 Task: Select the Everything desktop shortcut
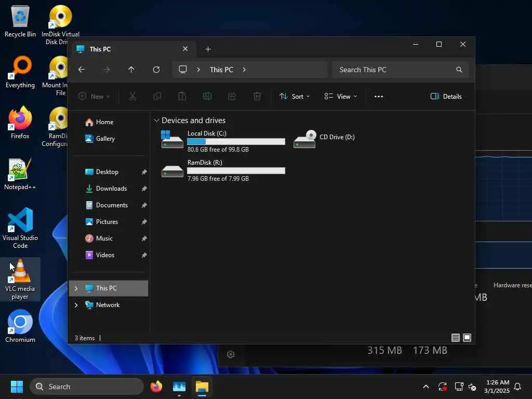(20, 72)
